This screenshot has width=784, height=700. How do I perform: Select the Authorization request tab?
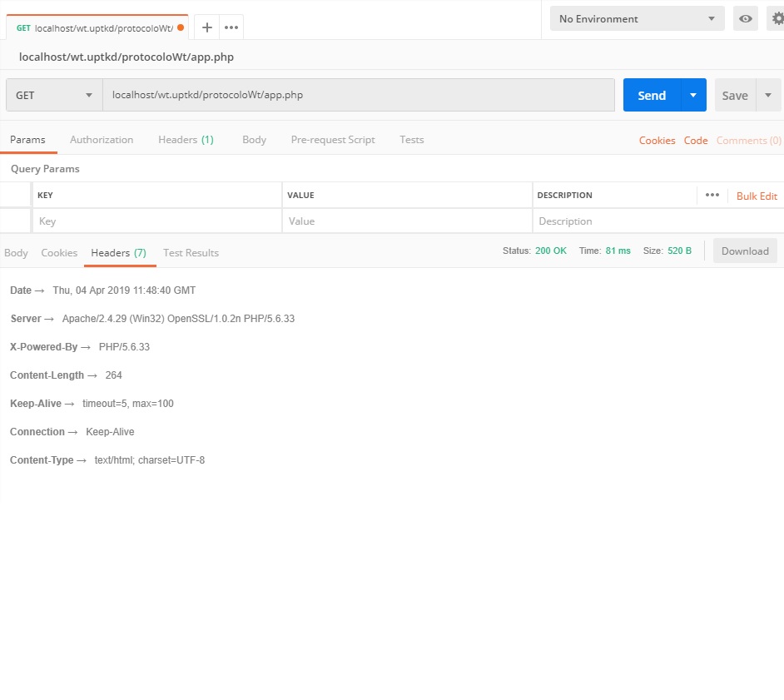pos(102,140)
